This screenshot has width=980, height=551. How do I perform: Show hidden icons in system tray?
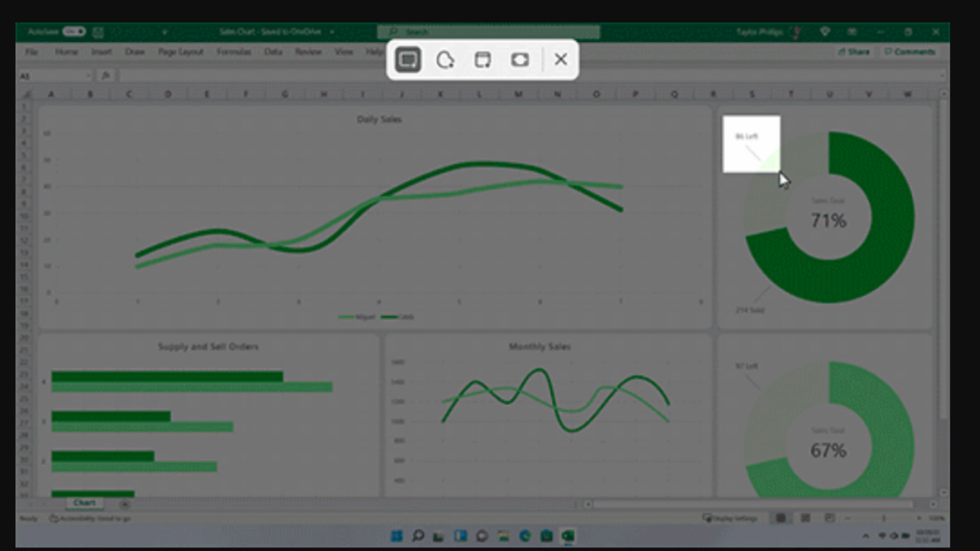(866, 536)
